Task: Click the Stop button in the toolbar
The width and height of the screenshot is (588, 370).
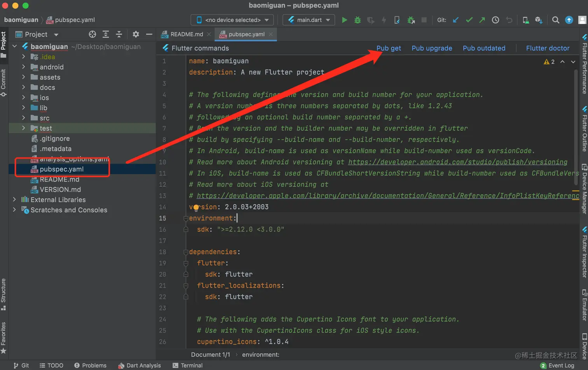Action: click(x=424, y=20)
